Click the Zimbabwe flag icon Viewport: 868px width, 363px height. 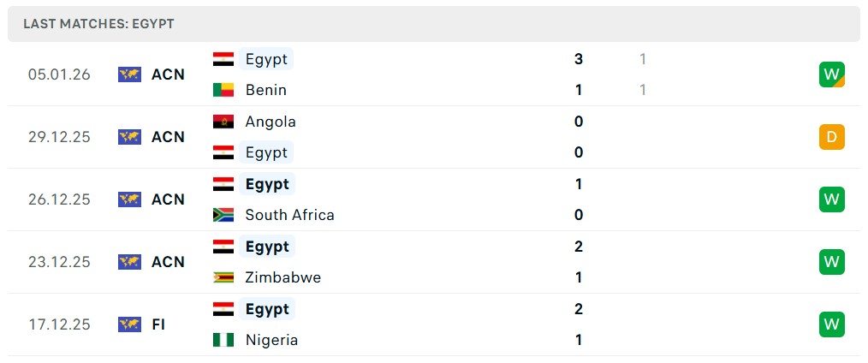pos(223,277)
